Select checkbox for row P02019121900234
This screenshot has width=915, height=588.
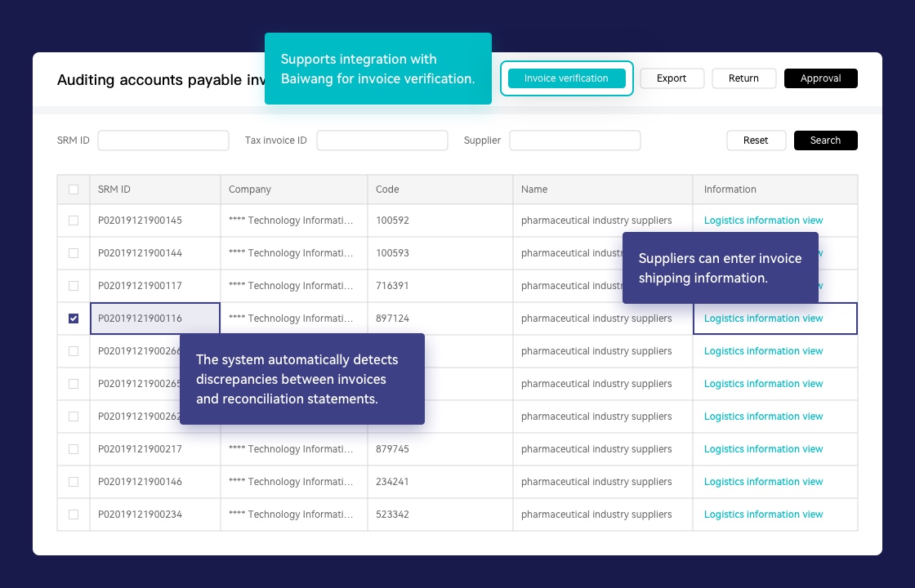click(x=74, y=514)
